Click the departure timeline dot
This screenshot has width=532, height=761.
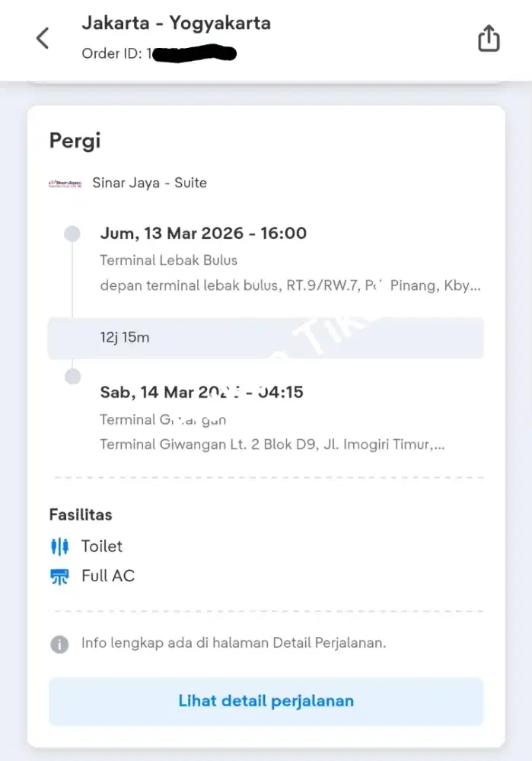(x=72, y=234)
